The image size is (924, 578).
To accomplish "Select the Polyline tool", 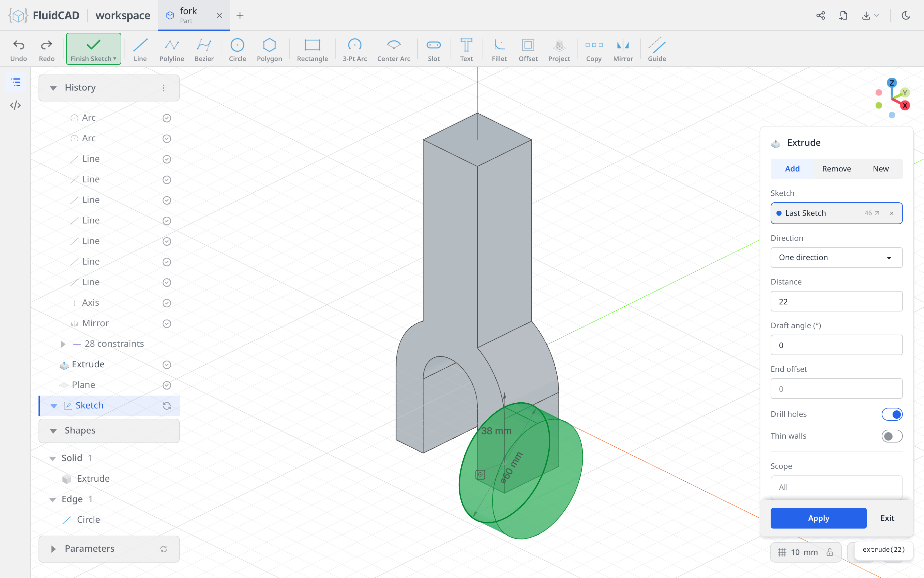I will [x=171, y=50].
